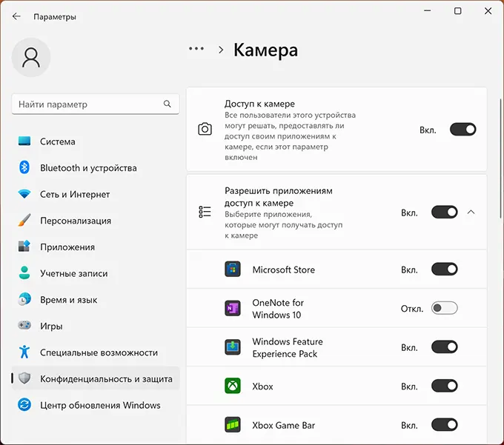This screenshot has height=445, width=504.
Task: Toggle camera access for Microsoft Store
Action: (x=444, y=269)
